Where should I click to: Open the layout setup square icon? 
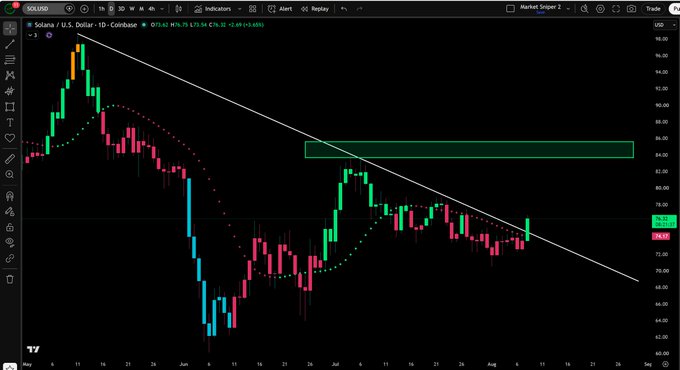pyautogui.click(x=510, y=9)
